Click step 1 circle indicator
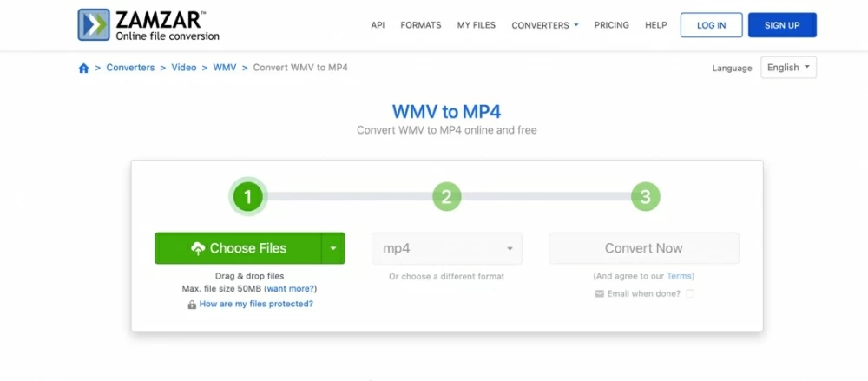The image size is (868, 381). [x=247, y=197]
